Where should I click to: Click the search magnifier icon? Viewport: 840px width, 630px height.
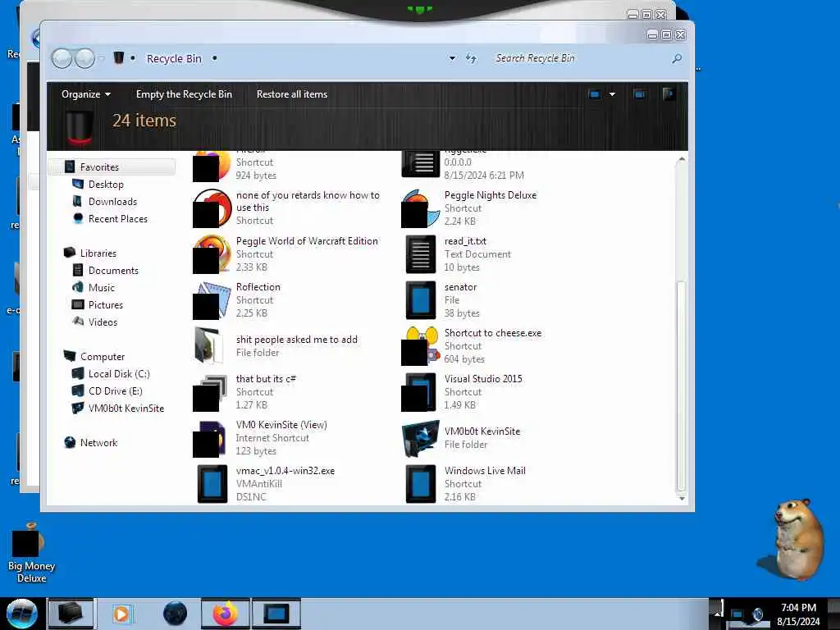(x=677, y=58)
